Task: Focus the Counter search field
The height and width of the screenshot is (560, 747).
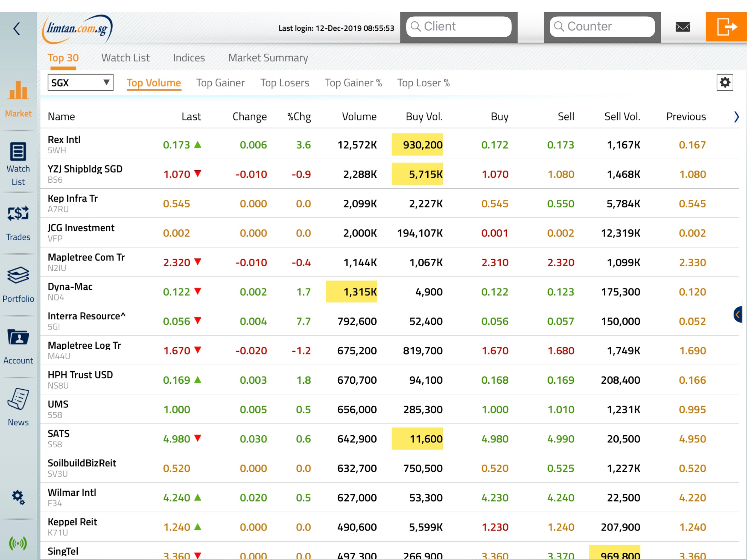Action: pos(602,27)
